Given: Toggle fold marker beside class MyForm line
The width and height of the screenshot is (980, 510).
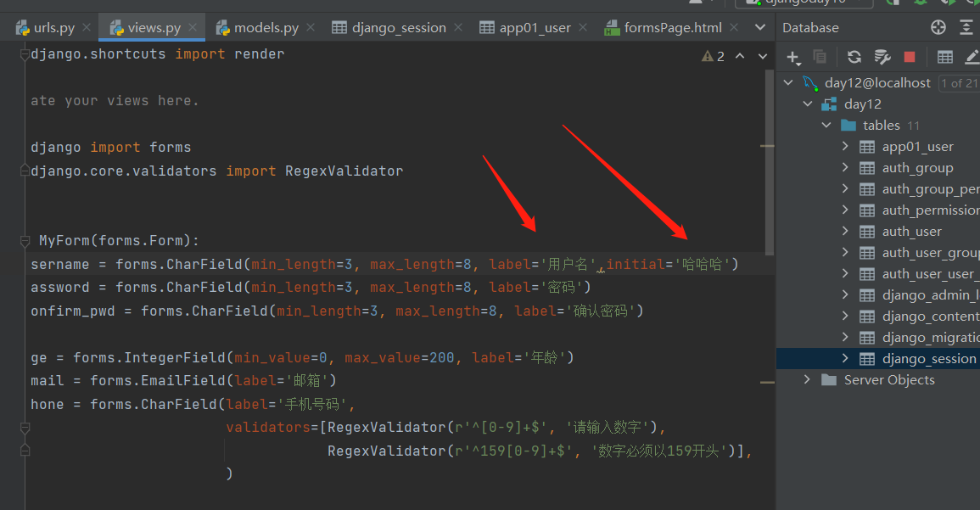Looking at the screenshot, I should [x=25, y=241].
